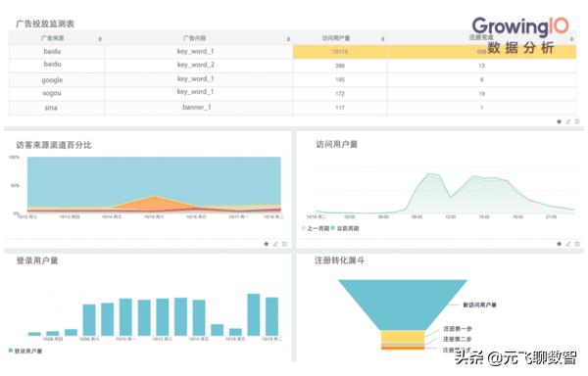
Task: Edit the 访问用户量 line chart with pencil icon
Action: coord(568,244)
